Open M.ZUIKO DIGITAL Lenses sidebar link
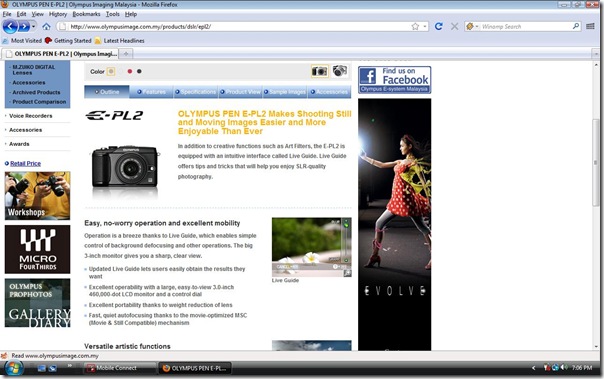The image size is (604, 379). [34, 70]
